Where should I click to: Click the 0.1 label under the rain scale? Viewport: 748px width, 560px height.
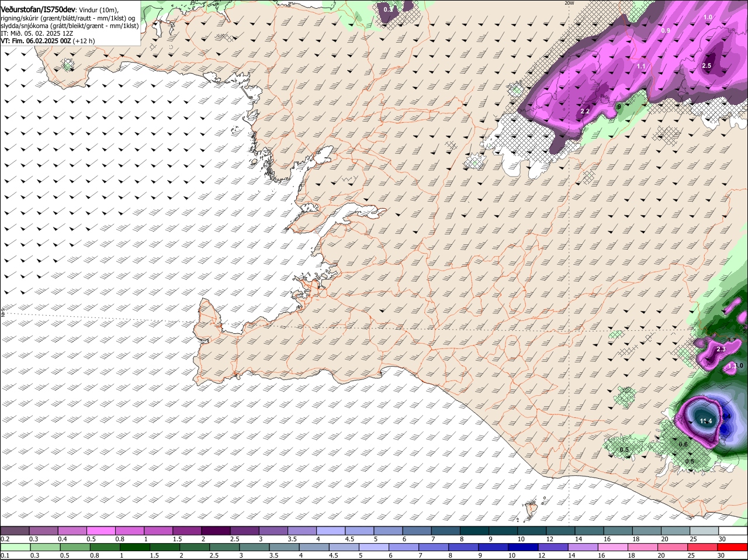pyautogui.click(x=4, y=555)
